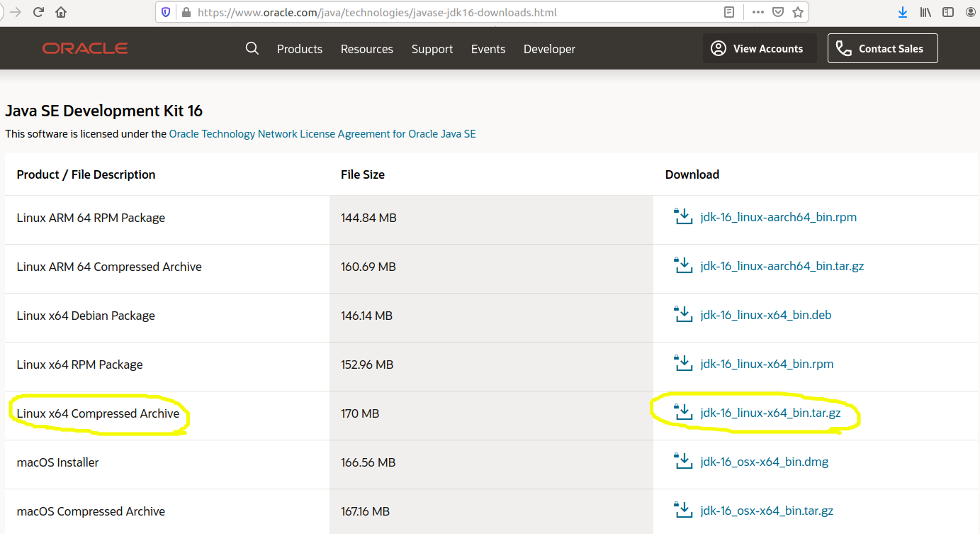
Task: Open the Resources menu
Action: click(x=367, y=49)
